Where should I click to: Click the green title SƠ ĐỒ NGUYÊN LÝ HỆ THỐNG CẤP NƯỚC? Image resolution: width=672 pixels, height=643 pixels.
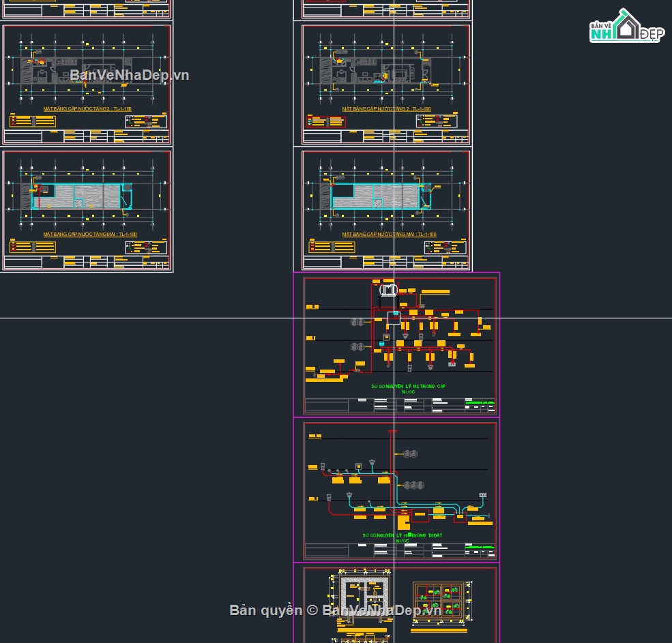[x=408, y=389]
